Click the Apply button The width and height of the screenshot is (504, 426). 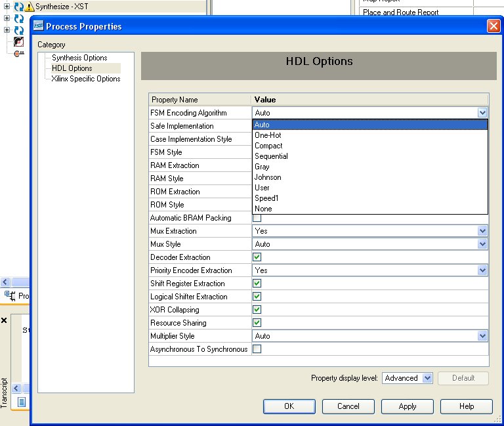[x=408, y=406]
